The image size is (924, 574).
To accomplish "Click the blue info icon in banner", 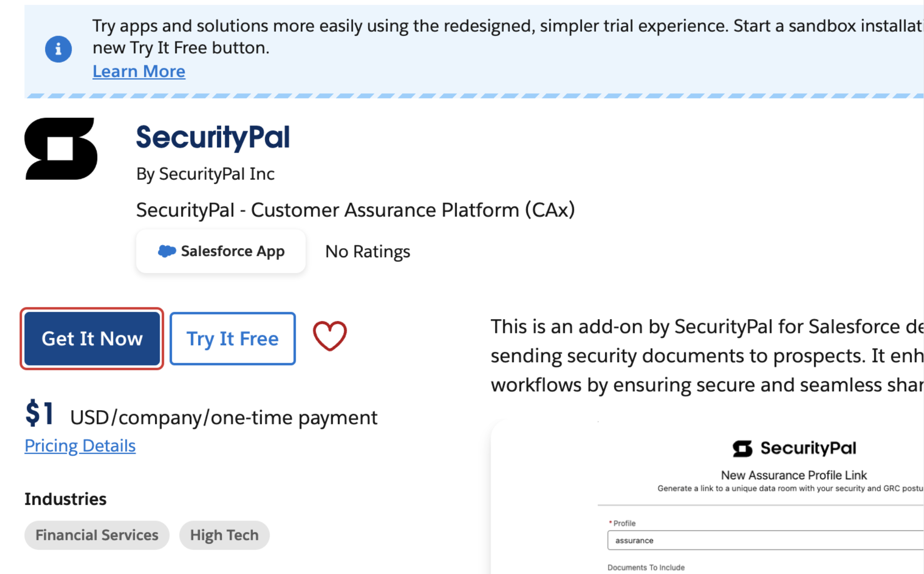I will coord(58,49).
